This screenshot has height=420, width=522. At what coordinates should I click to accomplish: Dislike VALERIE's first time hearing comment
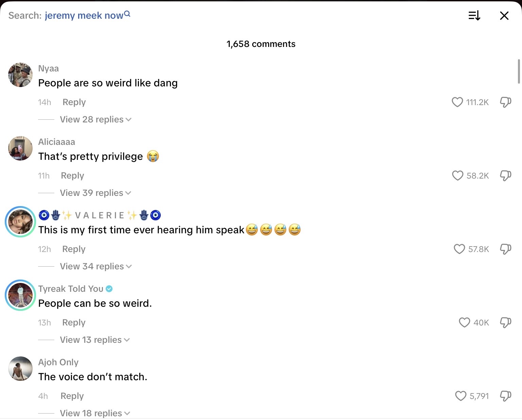tap(505, 249)
